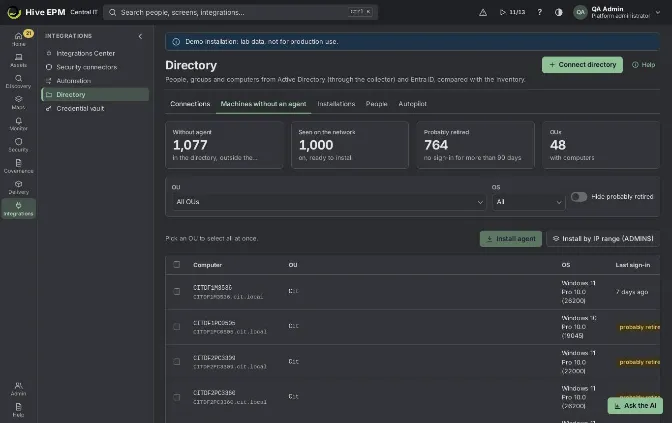Click the info icon in the demo banner
Viewport: 672px width, 423px height.
(176, 42)
